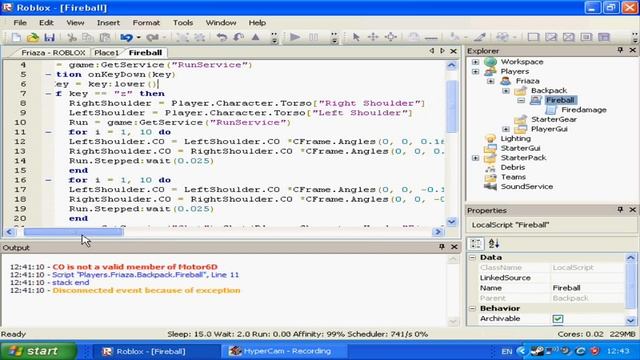Click the Pause button in toolbar
This screenshot has width=640, height=360.
313,38
